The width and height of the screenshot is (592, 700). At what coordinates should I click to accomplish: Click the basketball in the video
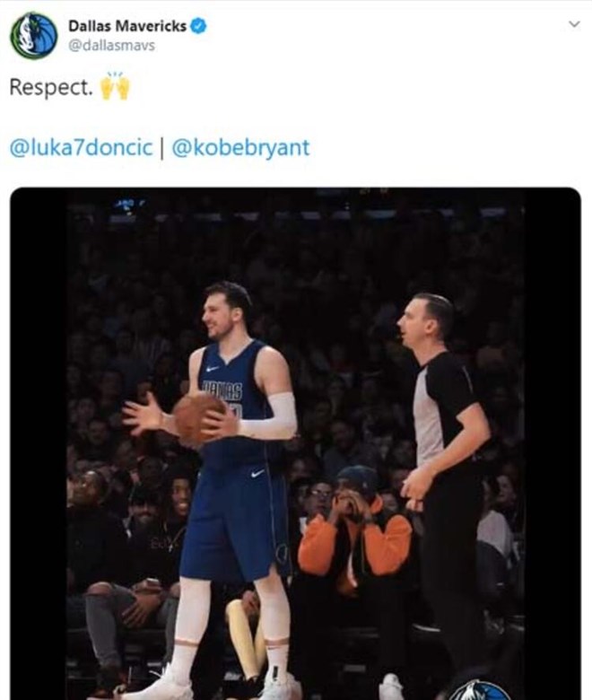[199, 420]
